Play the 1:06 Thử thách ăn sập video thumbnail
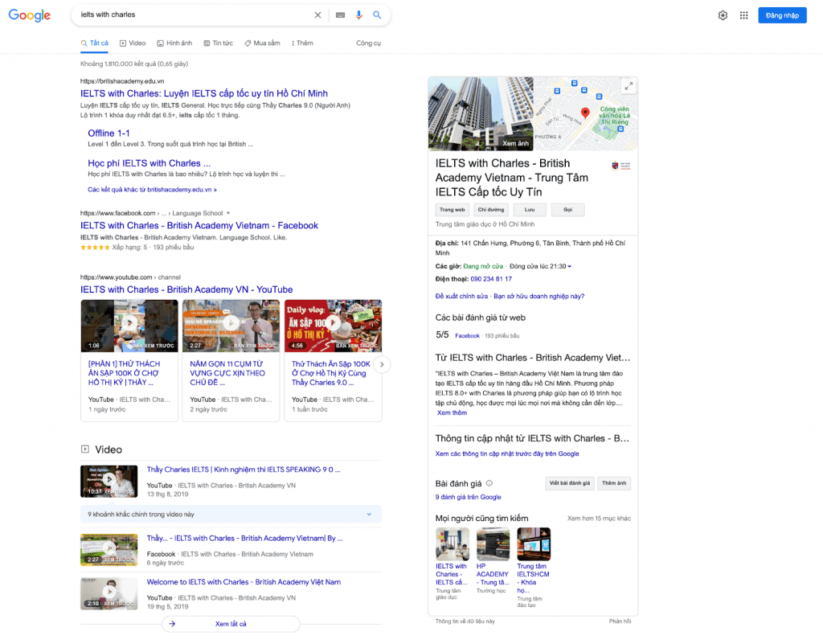The height and width of the screenshot is (644, 823). point(129,326)
